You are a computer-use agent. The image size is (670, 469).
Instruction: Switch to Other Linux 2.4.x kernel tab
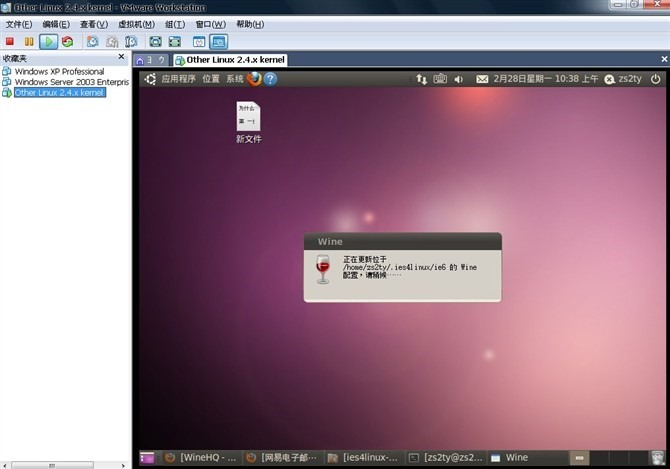pyautogui.click(x=231, y=60)
